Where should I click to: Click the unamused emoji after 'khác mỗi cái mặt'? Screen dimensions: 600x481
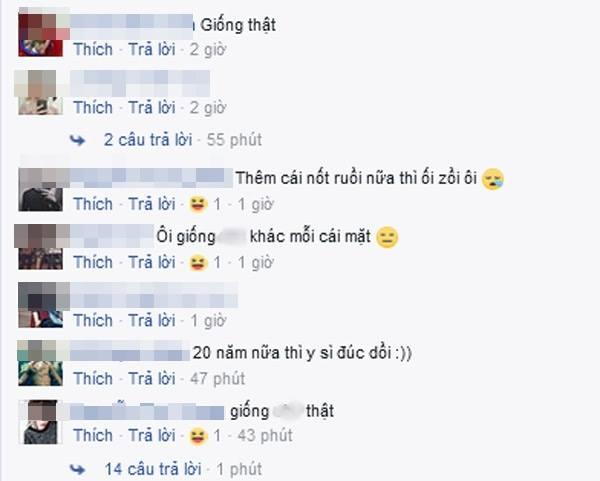click(387, 237)
